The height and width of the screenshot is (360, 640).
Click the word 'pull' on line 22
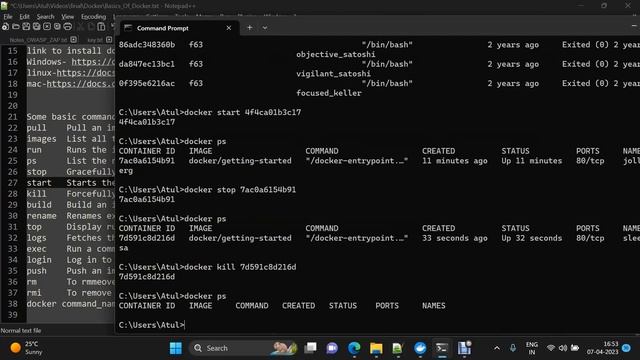coord(36,128)
